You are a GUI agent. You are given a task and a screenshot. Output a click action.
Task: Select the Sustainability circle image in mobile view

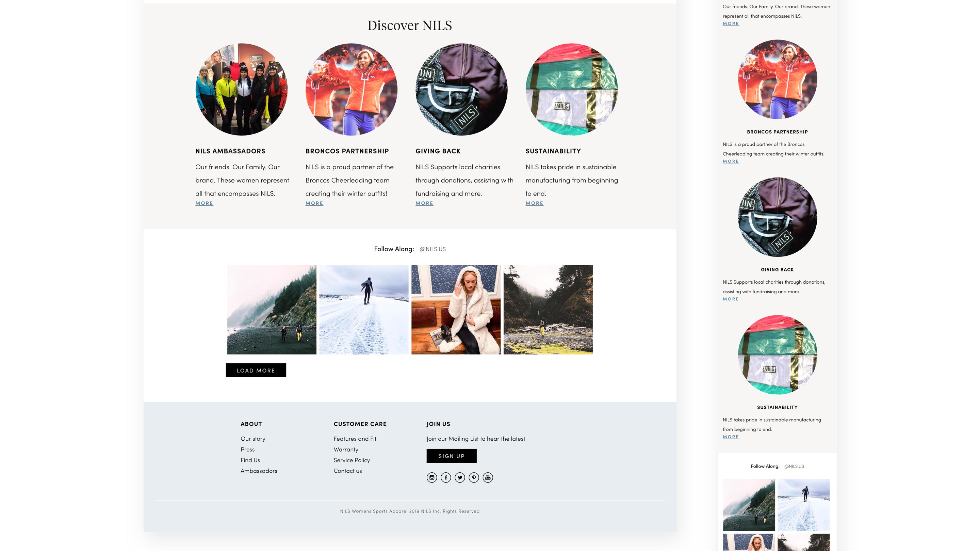tap(777, 355)
